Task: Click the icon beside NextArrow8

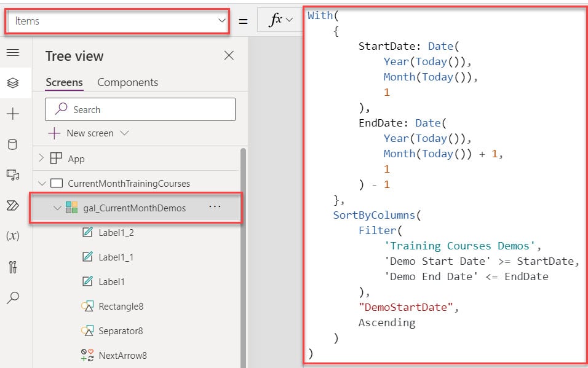Action: (x=87, y=355)
